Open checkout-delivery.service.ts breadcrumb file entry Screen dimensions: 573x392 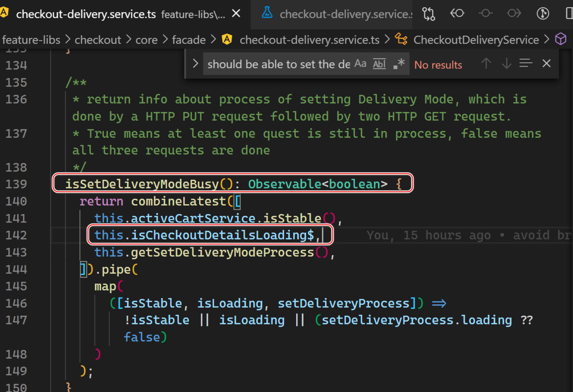pyautogui.click(x=310, y=40)
